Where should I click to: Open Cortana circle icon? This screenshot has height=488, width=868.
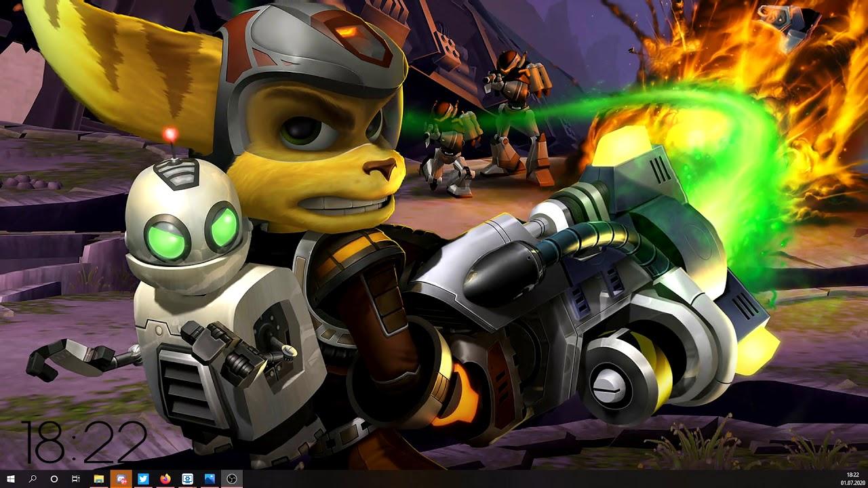(x=54, y=479)
